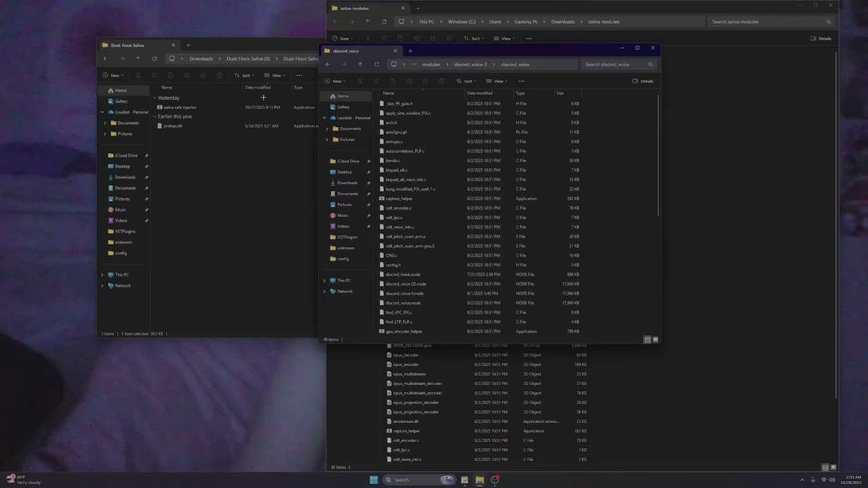Go back in discord_voice window

[x=328, y=64]
